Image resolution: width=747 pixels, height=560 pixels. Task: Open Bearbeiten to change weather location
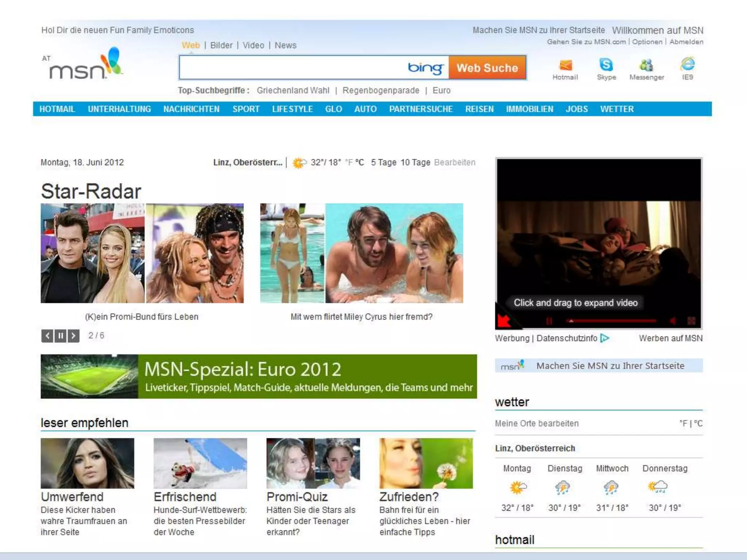[x=454, y=162]
